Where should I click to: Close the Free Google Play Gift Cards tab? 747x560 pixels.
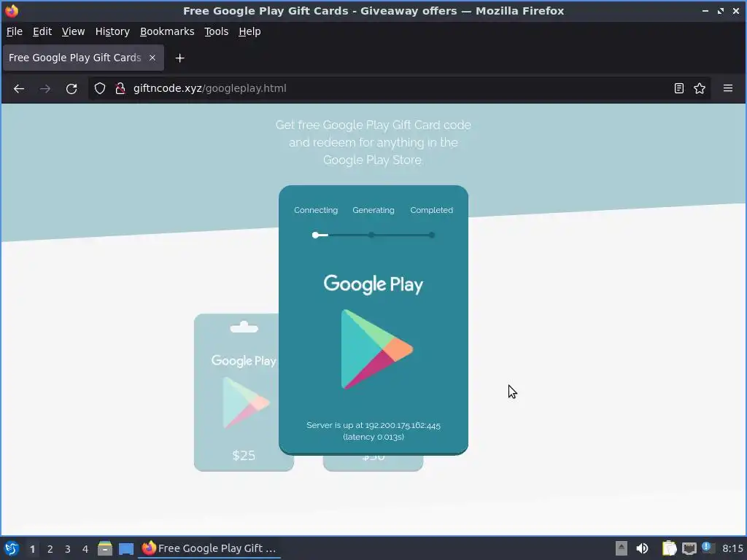click(x=152, y=58)
